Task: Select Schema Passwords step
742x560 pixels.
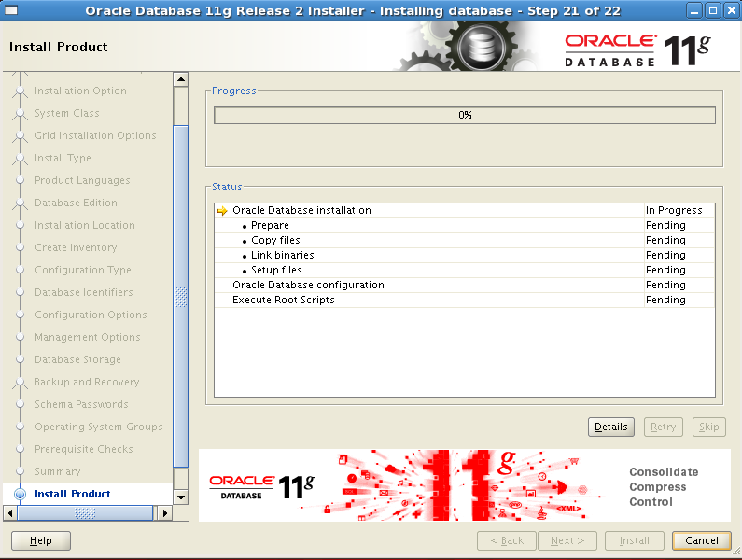Action: (x=81, y=404)
